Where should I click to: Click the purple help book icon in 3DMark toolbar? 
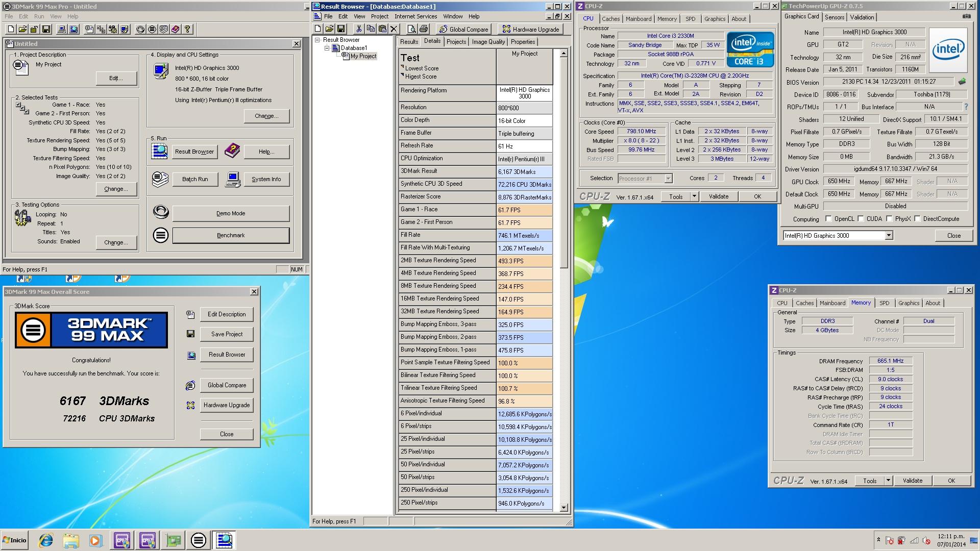click(x=176, y=29)
